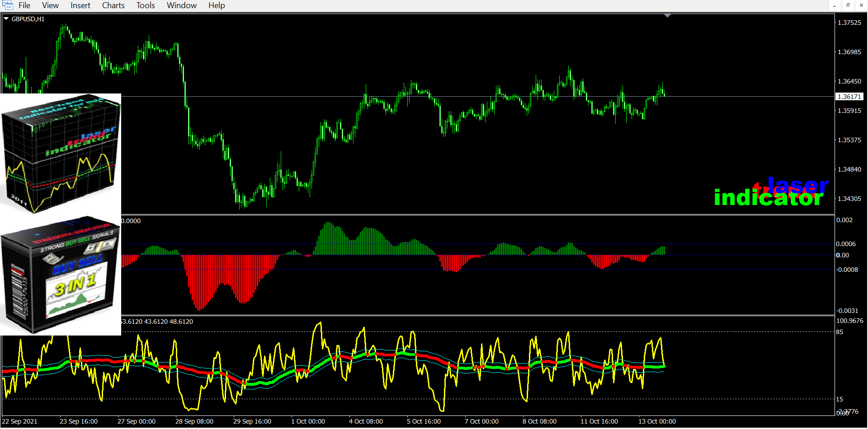The height and width of the screenshot is (429, 868).
Task: Open the Charts menu
Action: pyautogui.click(x=113, y=5)
